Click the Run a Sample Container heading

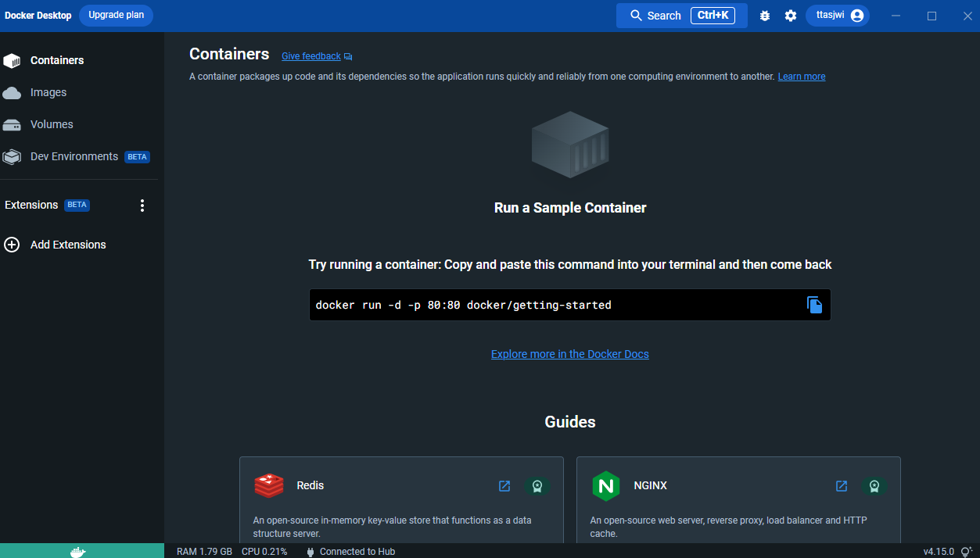[x=570, y=208]
